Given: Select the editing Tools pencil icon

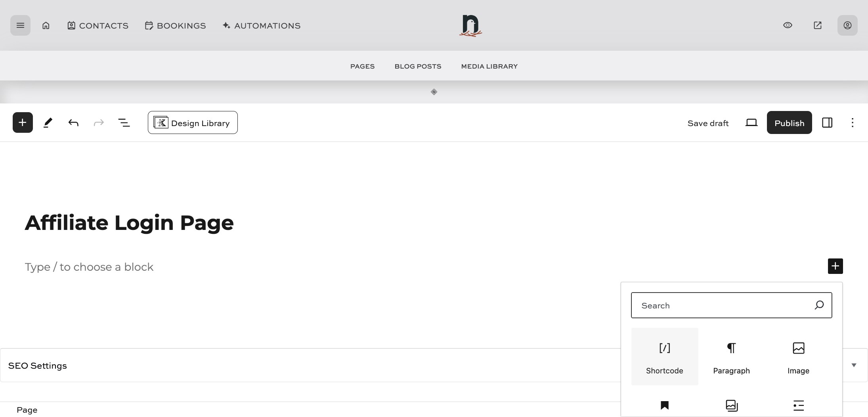Looking at the screenshot, I should pyautogui.click(x=48, y=122).
